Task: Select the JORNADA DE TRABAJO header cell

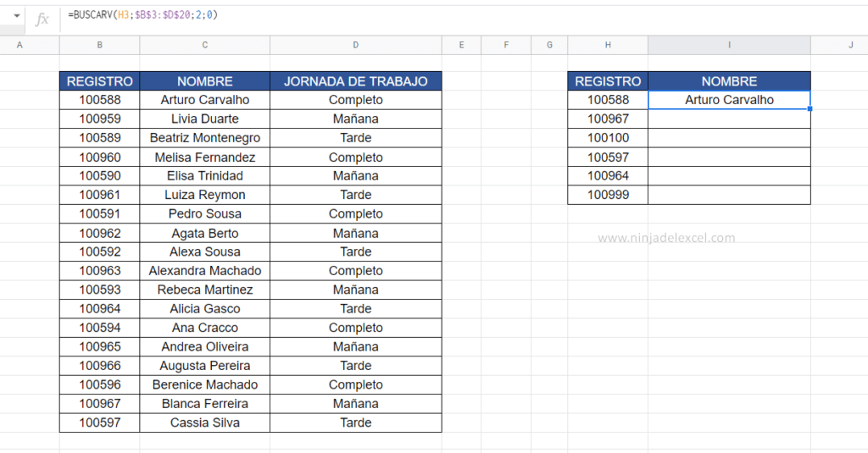Action: coord(355,81)
